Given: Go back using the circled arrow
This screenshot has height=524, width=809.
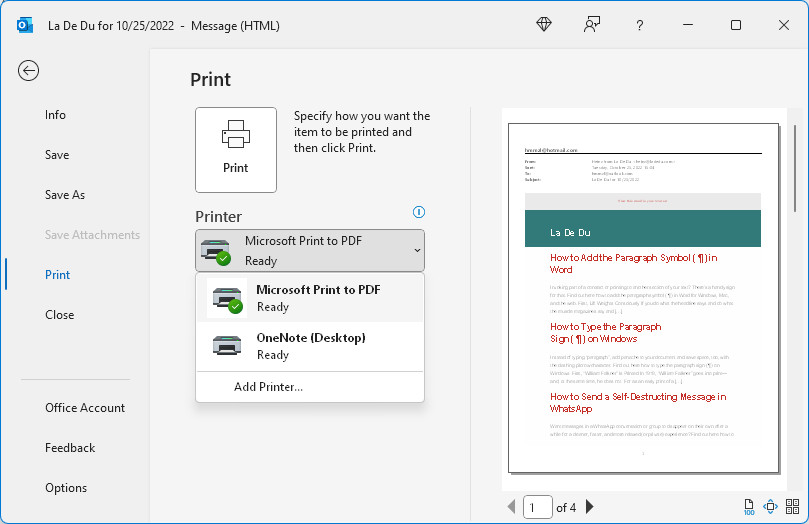Looking at the screenshot, I should pyautogui.click(x=28, y=71).
